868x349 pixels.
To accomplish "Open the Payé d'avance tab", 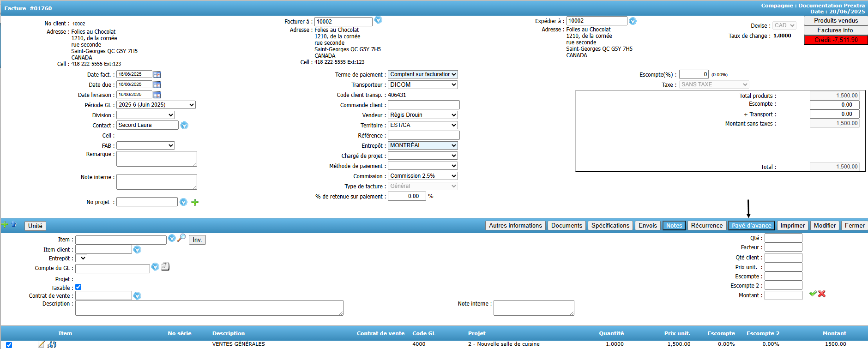I will click(751, 226).
